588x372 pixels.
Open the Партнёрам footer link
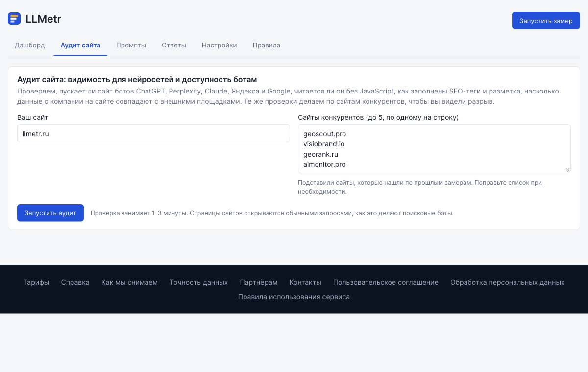[x=259, y=282]
